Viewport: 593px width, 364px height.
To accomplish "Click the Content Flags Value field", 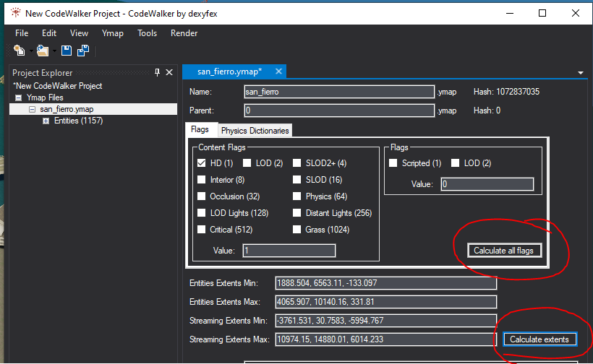I will [289, 251].
